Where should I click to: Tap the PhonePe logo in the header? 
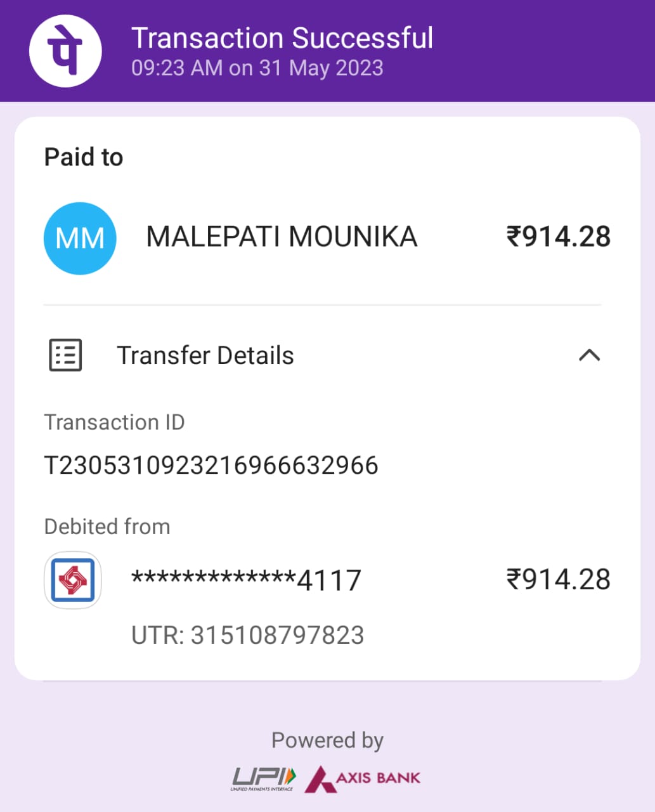tap(65, 51)
